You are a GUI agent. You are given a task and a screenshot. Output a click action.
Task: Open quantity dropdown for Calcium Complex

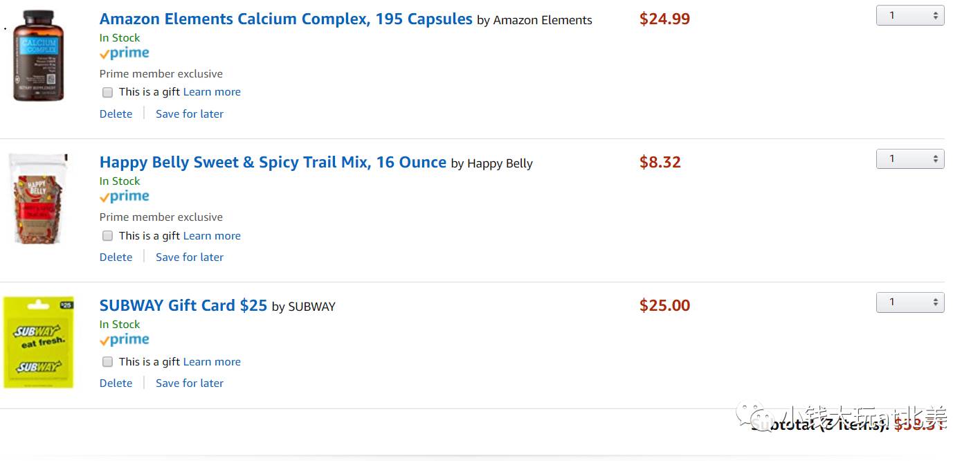click(909, 15)
